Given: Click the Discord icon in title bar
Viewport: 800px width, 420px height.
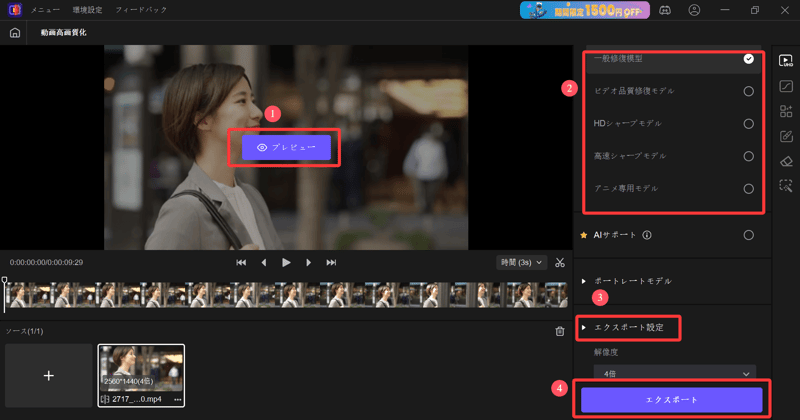Looking at the screenshot, I should click(664, 10).
